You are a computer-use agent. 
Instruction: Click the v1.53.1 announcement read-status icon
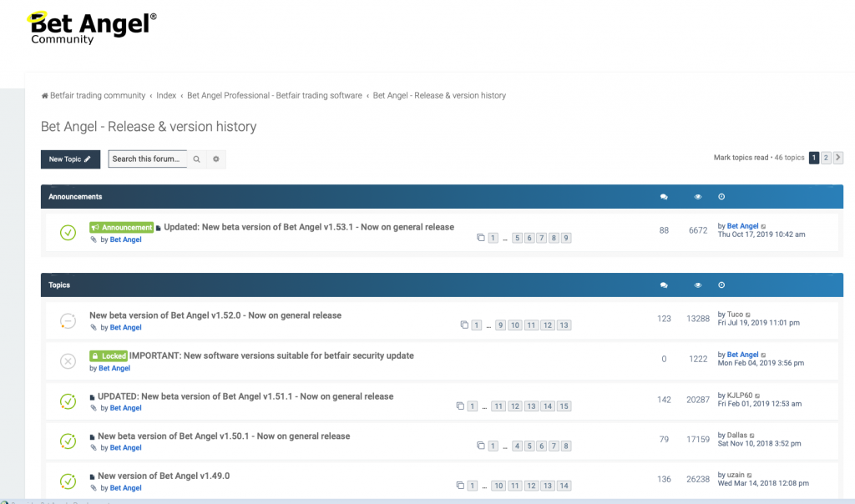point(68,233)
